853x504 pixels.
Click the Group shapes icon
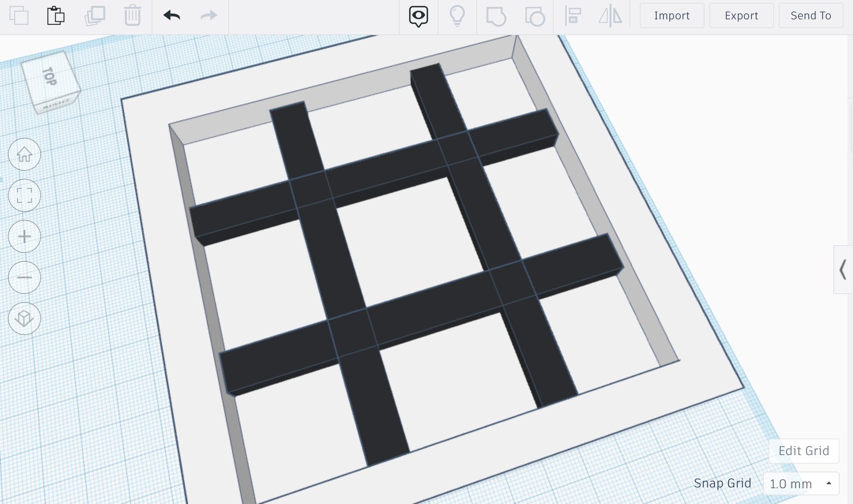pyautogui.click(x=496, y=17)
